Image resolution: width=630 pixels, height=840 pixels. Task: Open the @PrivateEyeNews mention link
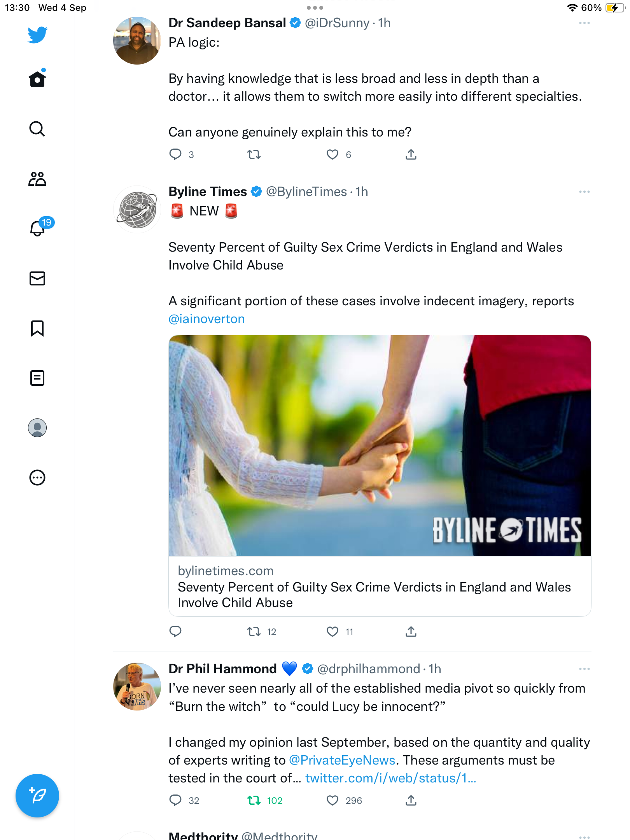pos(342,760)
